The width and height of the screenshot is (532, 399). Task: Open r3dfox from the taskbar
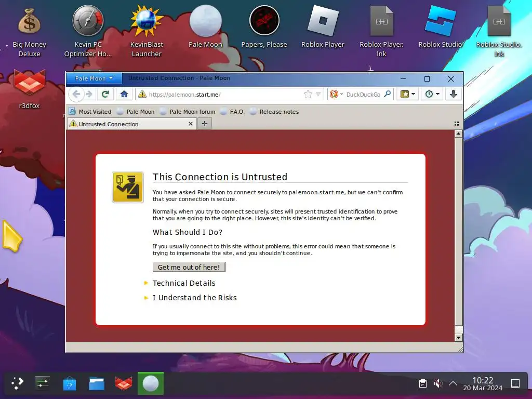tap(124, 383)
